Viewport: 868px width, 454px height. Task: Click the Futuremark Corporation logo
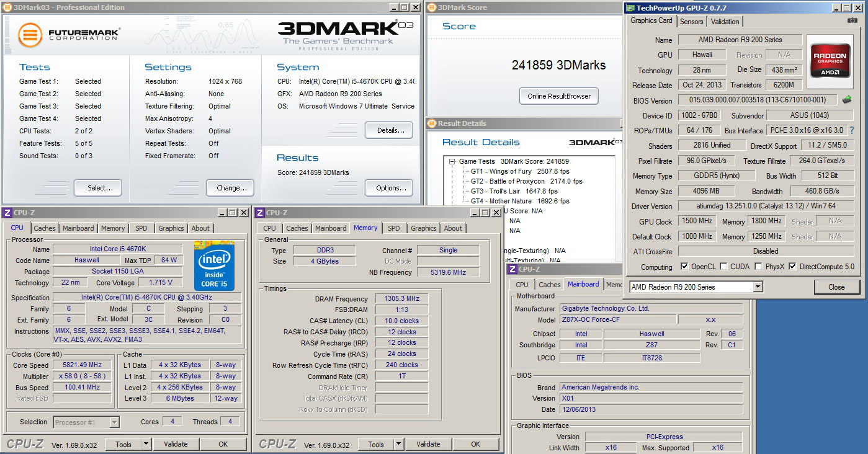(x=68, y=35)
